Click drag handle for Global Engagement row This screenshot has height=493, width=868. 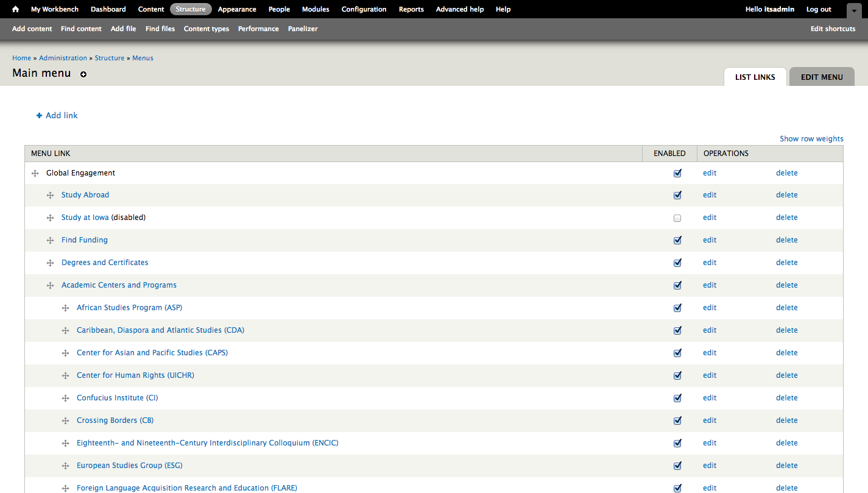click(35, 174)
